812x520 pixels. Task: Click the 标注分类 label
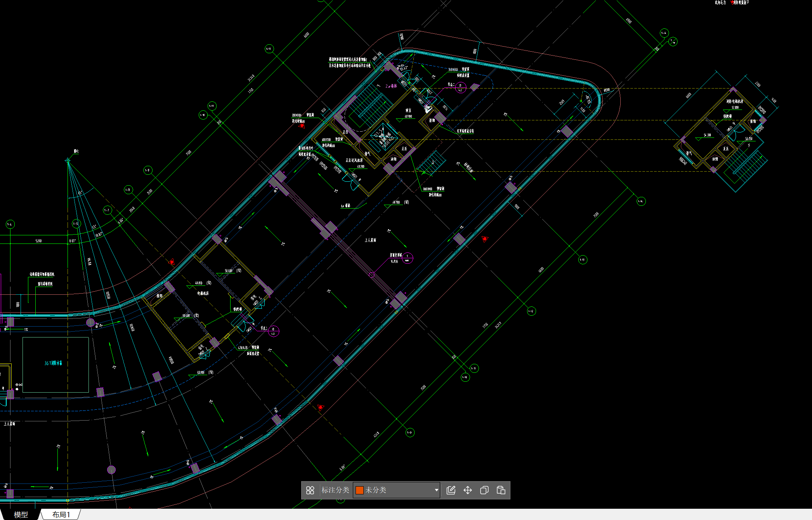pyautogui.click(x=335, y=490)
